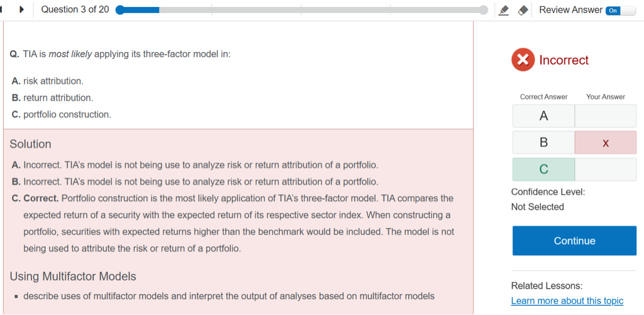
Task: Click the question progress bar's filled portion
Action: click(138, 10)
